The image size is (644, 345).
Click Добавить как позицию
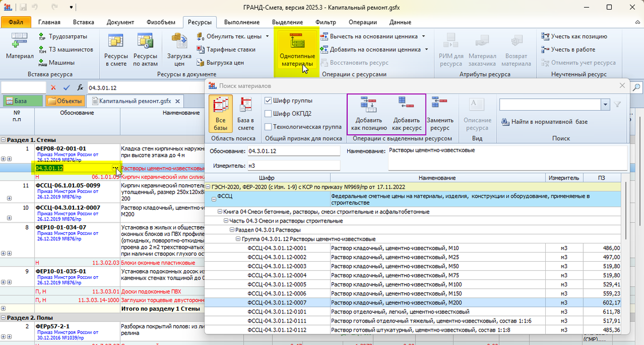click(x=369, y=114)
